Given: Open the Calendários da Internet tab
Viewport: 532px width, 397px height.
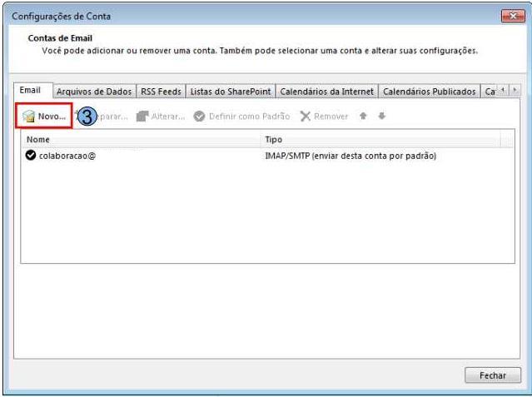Looking at the screenshot, I should click(x=327, y=92).
